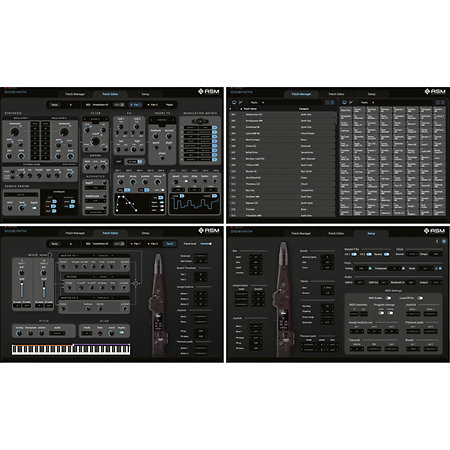Click the Sample Engine level knob
450x450 pixels.
[21, 208]
